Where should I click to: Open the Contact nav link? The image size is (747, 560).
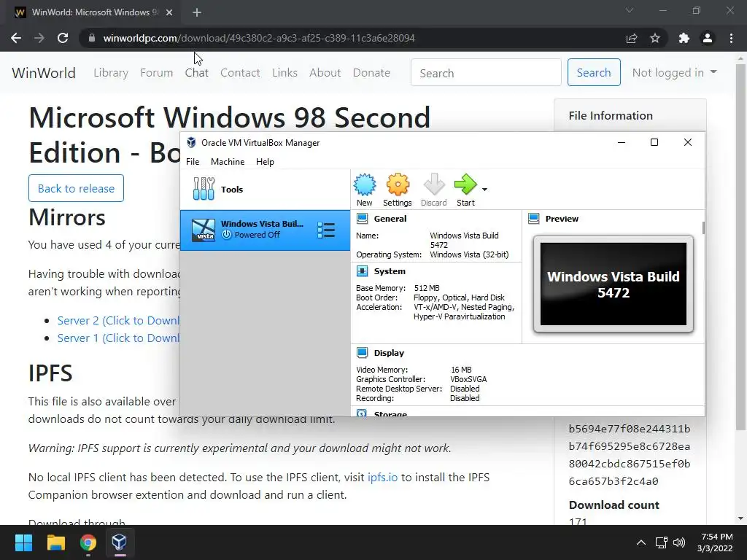pyautogui.click(x=240, y=73)
